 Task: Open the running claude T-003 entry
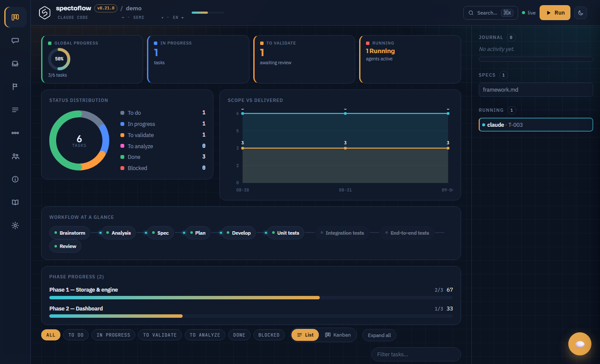tap(536, 125)
